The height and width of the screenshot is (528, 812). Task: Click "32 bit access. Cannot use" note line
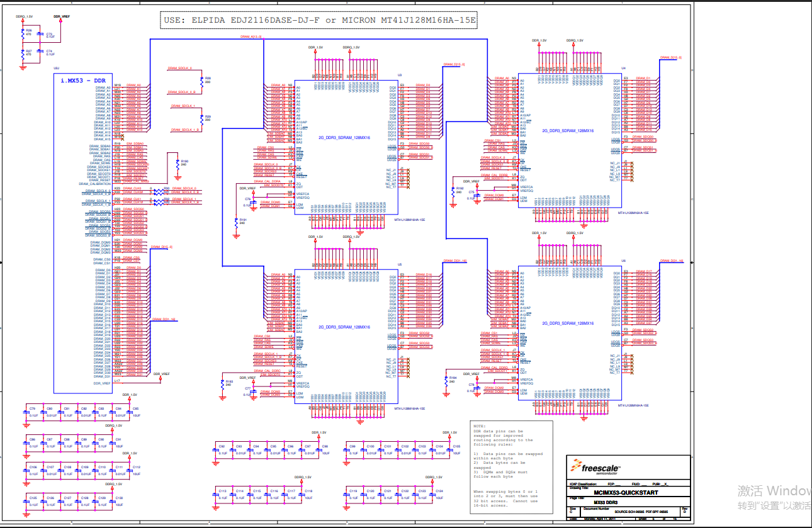(505, 500)
